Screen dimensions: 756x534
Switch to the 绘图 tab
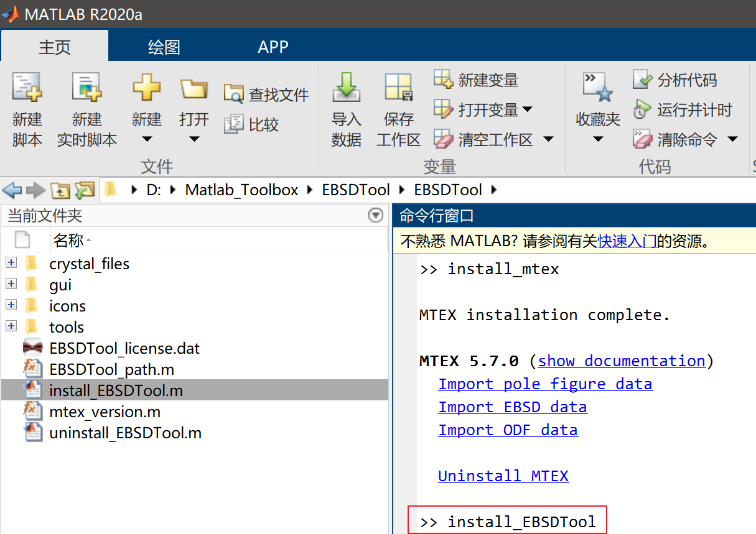click(164, 47)
